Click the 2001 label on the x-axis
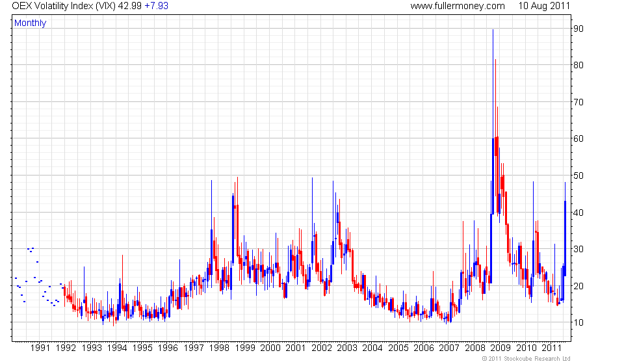 click(x=296, y=348)
